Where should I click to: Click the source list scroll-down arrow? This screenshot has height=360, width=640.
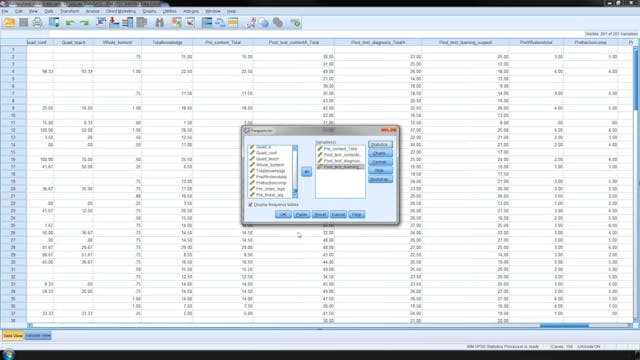coord(295,196)
